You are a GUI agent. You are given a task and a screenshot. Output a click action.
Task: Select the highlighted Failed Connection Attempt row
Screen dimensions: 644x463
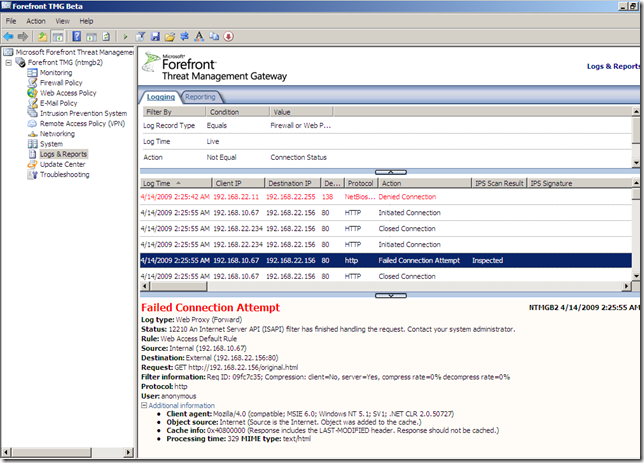(385, 260)
